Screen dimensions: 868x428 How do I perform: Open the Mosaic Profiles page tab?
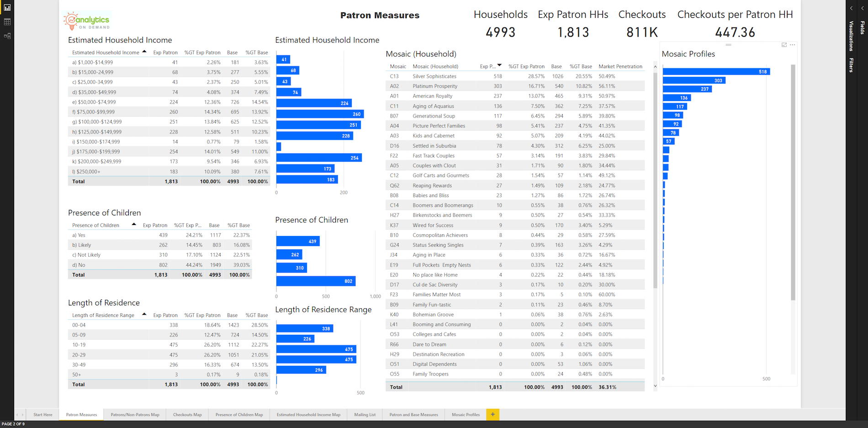pyautogui.click(x=466, y=415)
